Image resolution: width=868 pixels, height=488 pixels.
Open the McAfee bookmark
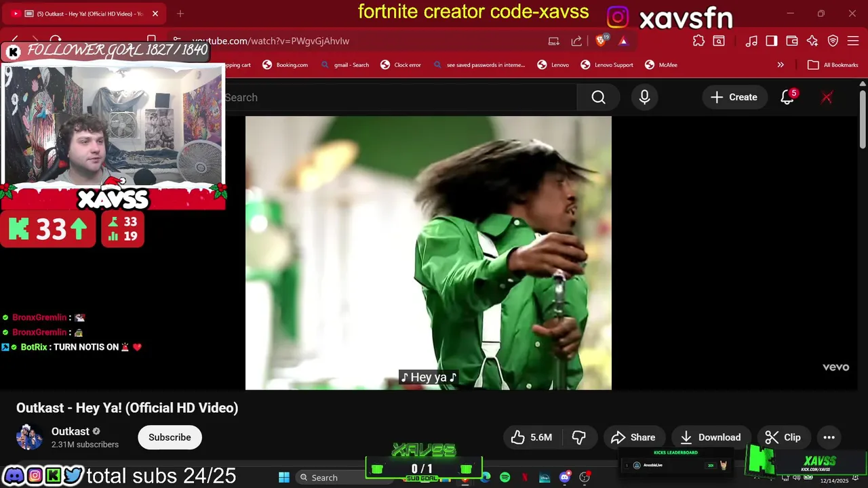661,65
